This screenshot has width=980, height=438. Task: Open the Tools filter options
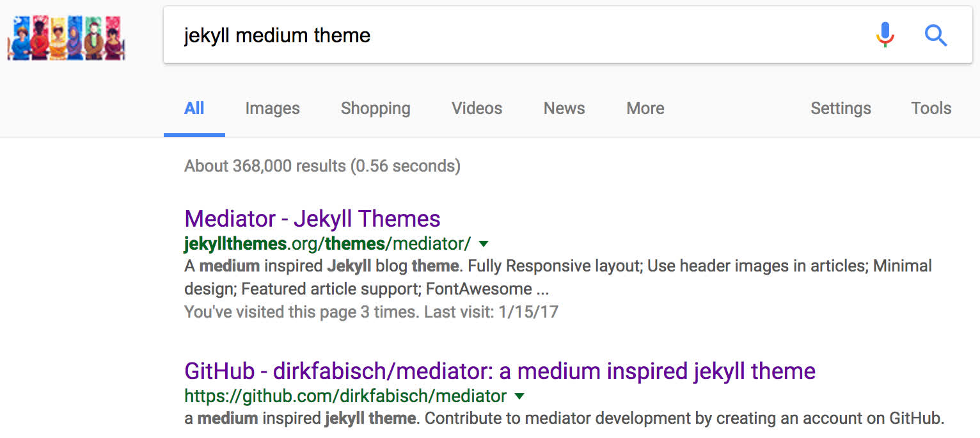(x=931, y=108)
